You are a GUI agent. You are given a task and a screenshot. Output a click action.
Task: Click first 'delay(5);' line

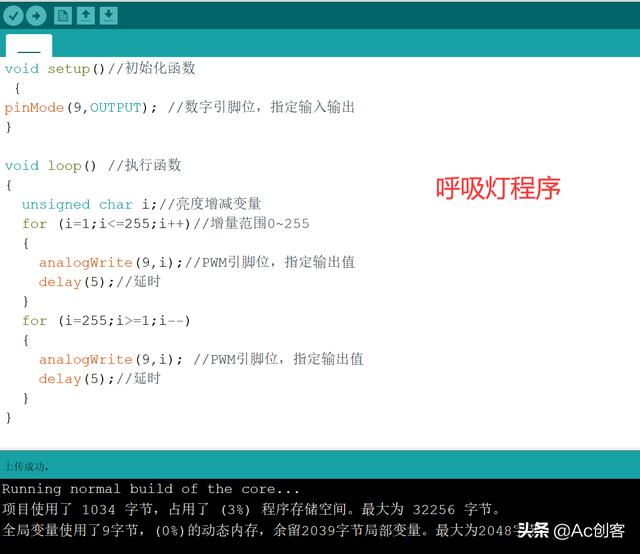coord(100,282)
